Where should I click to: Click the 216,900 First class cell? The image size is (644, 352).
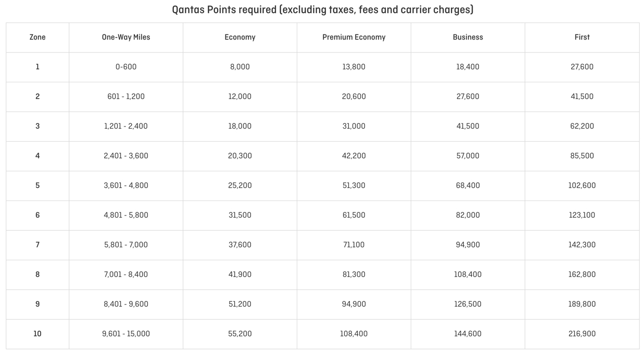[582, 334]
